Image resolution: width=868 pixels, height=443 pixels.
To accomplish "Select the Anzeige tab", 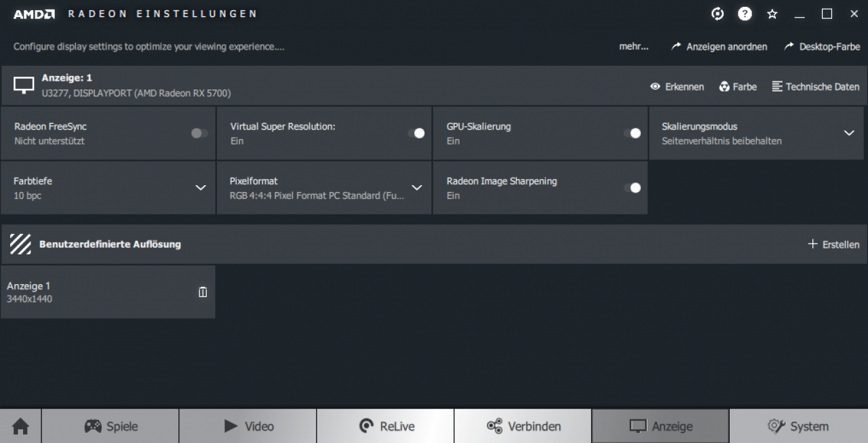I will coord(661,426).
